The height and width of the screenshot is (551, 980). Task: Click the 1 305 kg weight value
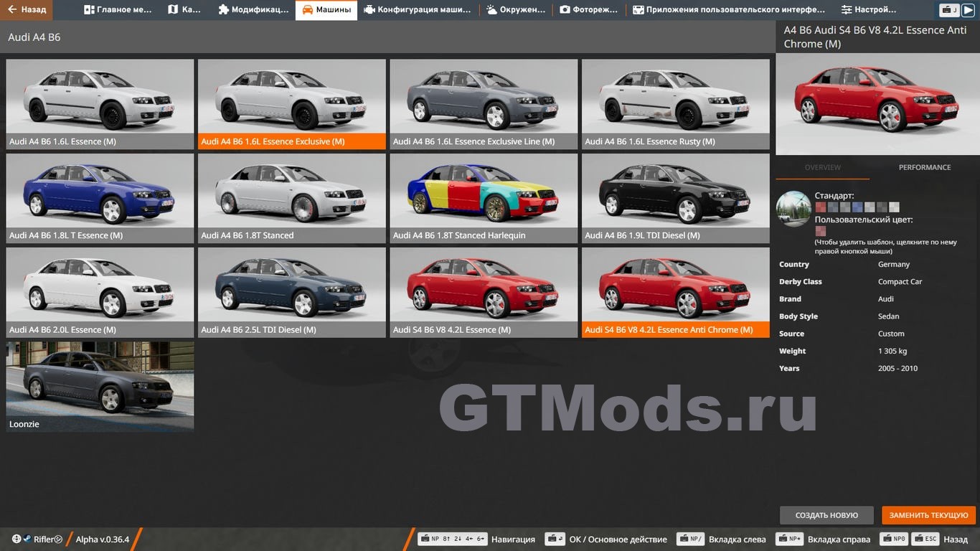[892, 351]
